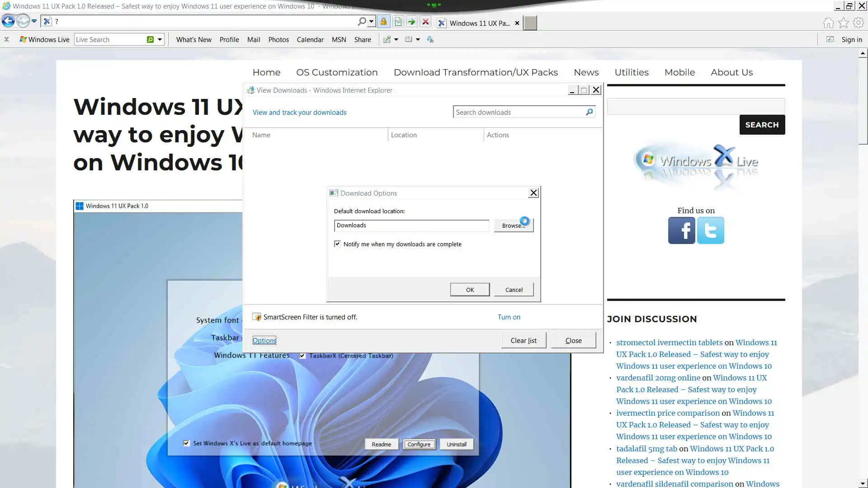Click the security lock icon in address bar
This screenshot has width=868, height=488.
[x=383, y=22]
